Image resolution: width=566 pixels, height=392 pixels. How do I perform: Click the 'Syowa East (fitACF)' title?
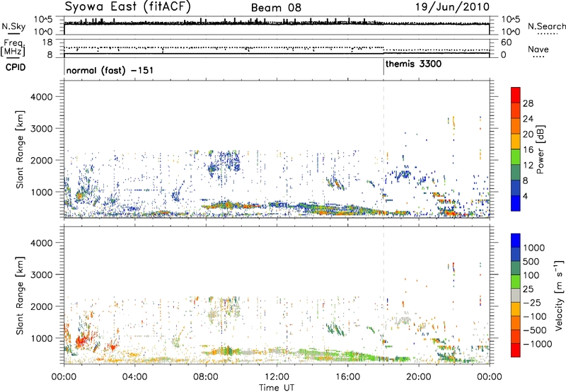point(127,6)
